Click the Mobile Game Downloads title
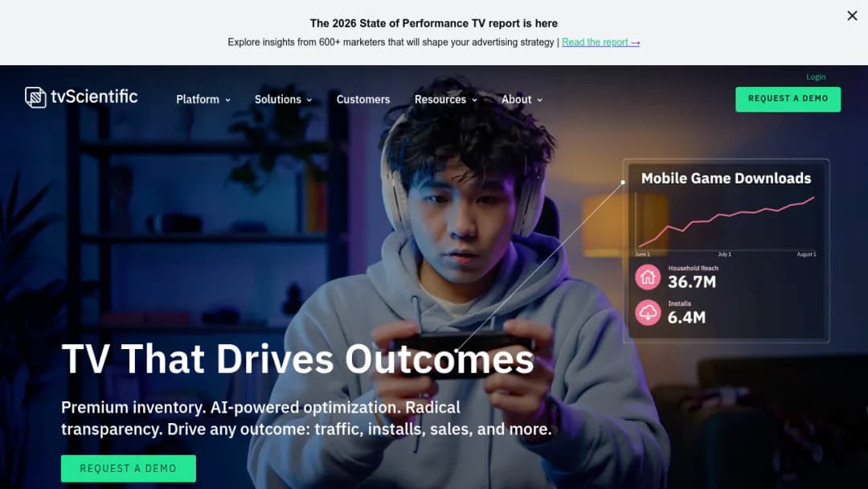The width and height of the screenshot is (868, 489). point(726,179)
